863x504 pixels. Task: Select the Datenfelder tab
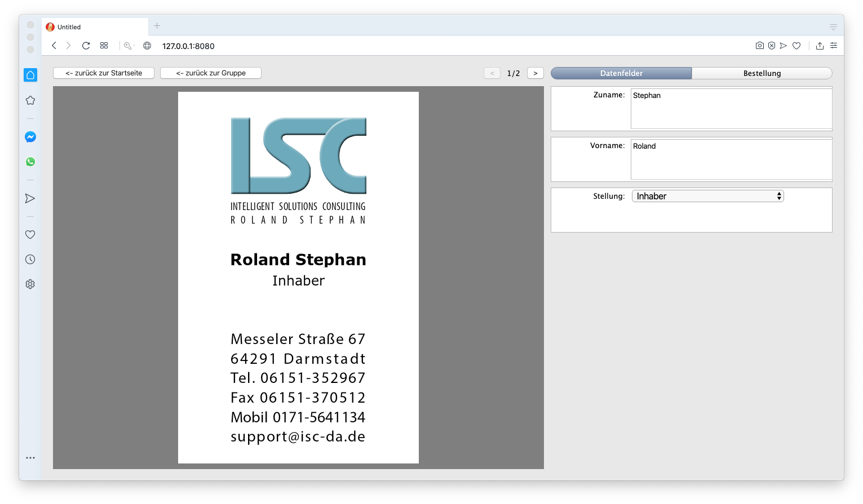pyautogui.click(x=621, y=73)
